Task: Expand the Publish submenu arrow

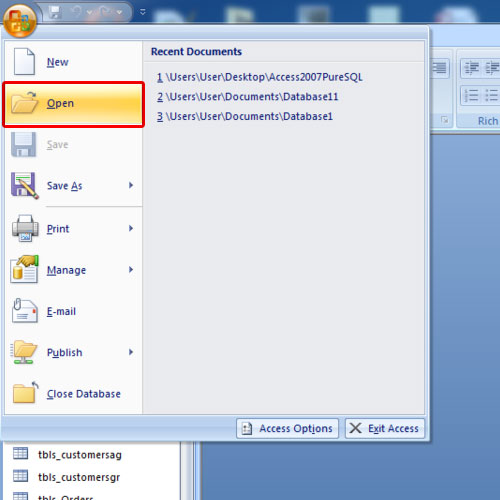Action: [131, 352]
